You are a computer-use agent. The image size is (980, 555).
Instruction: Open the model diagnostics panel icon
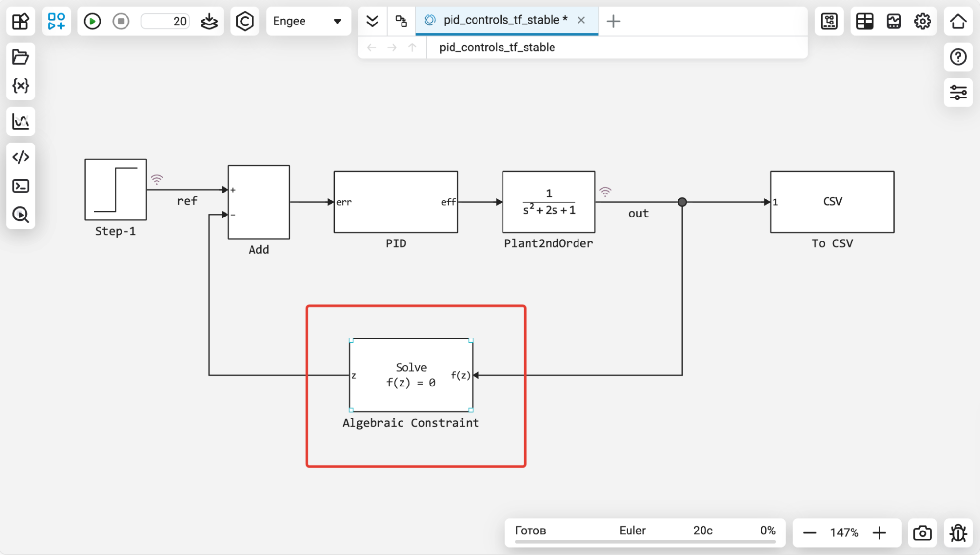pos(829,21)
